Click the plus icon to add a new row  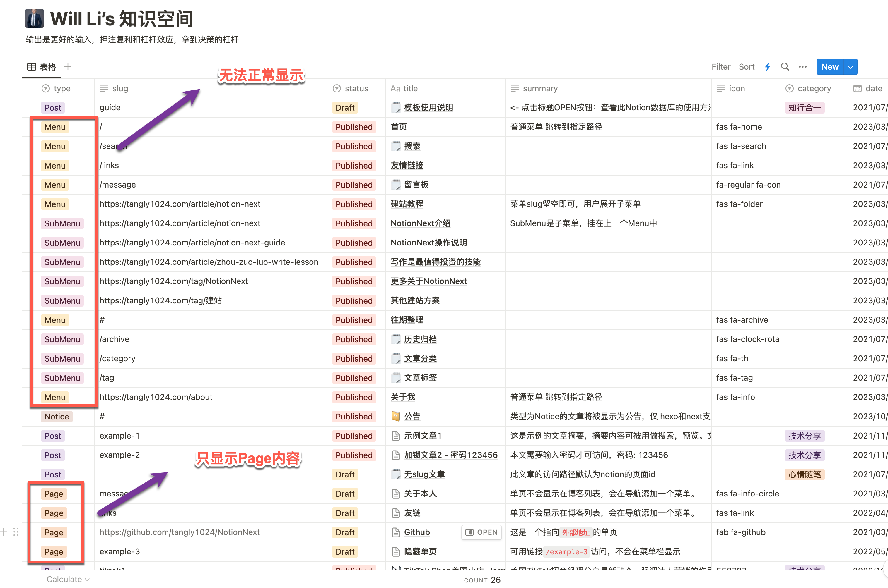tap(4, 532)
